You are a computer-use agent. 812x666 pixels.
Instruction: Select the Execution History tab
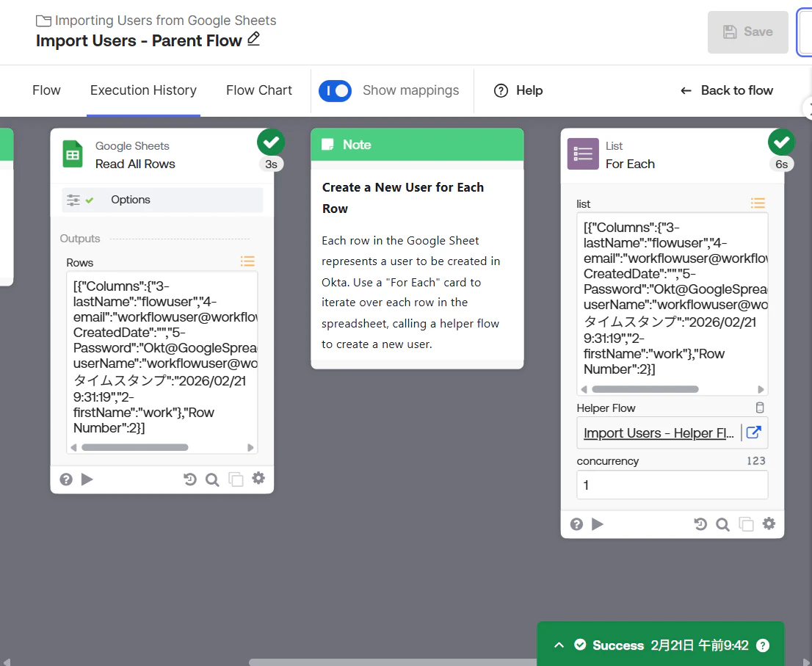tap(143, 90)
